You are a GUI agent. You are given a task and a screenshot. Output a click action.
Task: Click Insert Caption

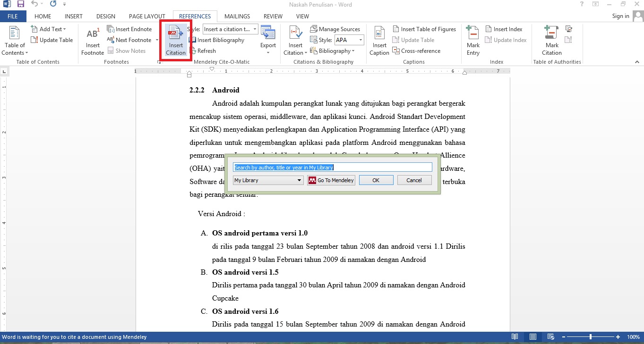[379, 41]
